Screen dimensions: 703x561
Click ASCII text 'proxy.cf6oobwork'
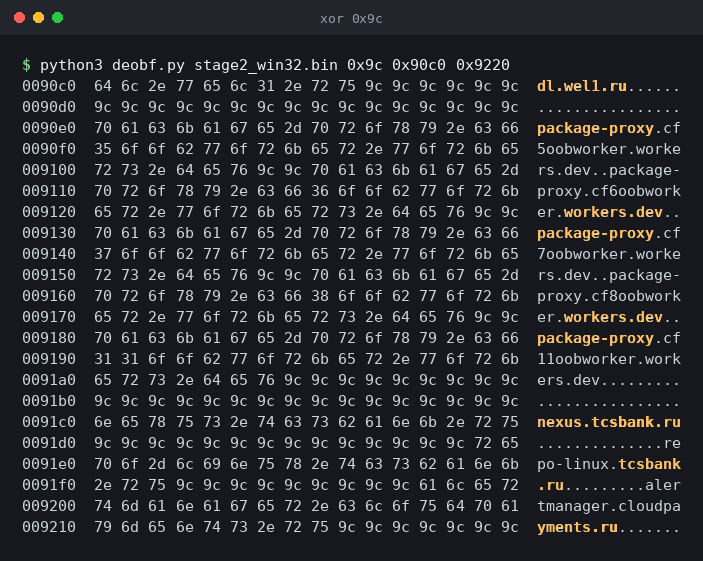(608, 191)
